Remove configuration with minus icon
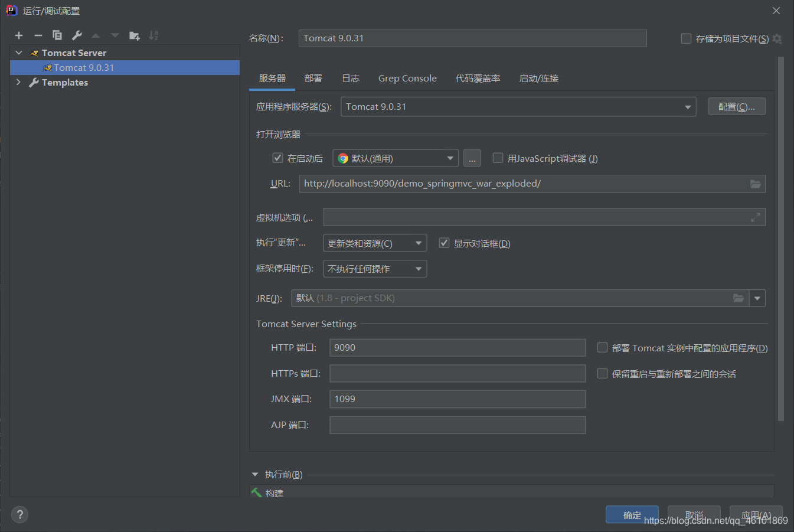The image size is (794, 532). coord(38,35)
